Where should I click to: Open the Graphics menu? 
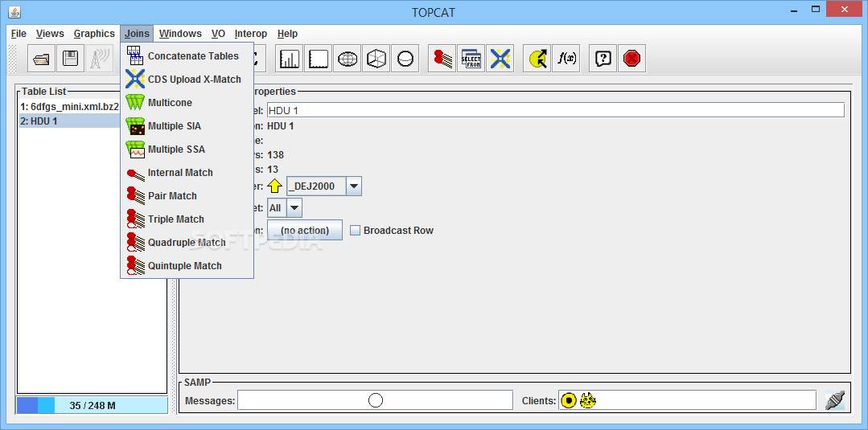(x=94, y=34)
